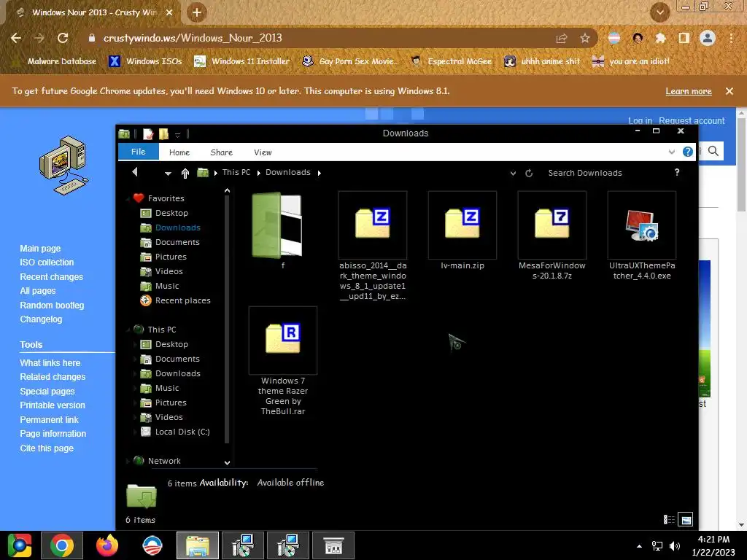Refresh the Downloads folder view
This screenshot has width=747, height=560.
[529, 173]
